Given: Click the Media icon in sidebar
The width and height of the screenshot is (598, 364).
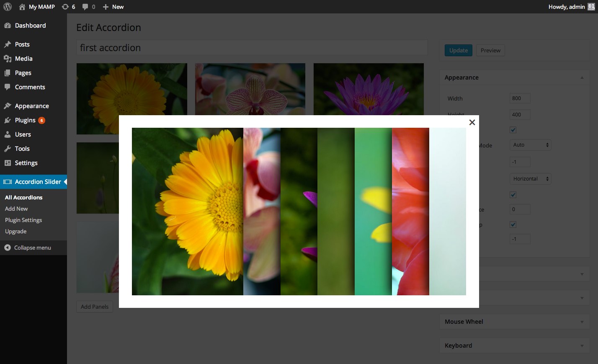Looking at the screenshot, I should pyautogui.click(x=8, y=59).
